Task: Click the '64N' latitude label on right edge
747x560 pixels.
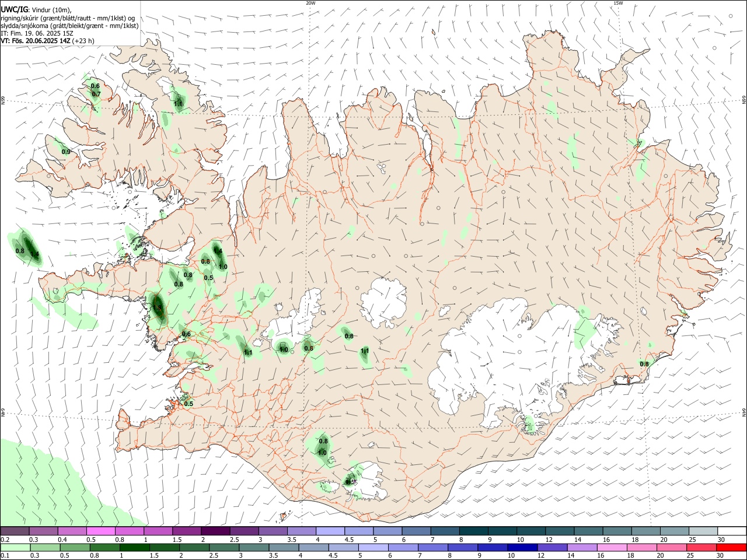Action: (x=744, y=412)
